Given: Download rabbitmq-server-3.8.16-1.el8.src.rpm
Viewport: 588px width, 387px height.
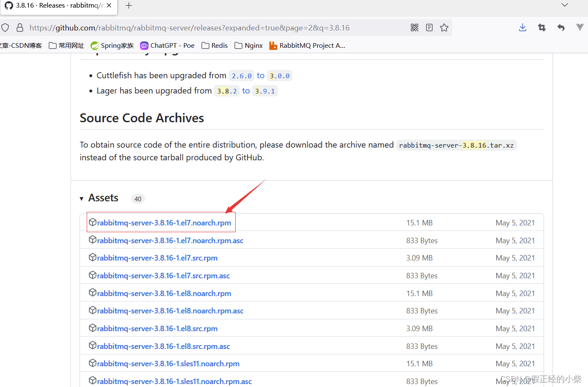Looking at the screenshot, I should tap(157, 329).
